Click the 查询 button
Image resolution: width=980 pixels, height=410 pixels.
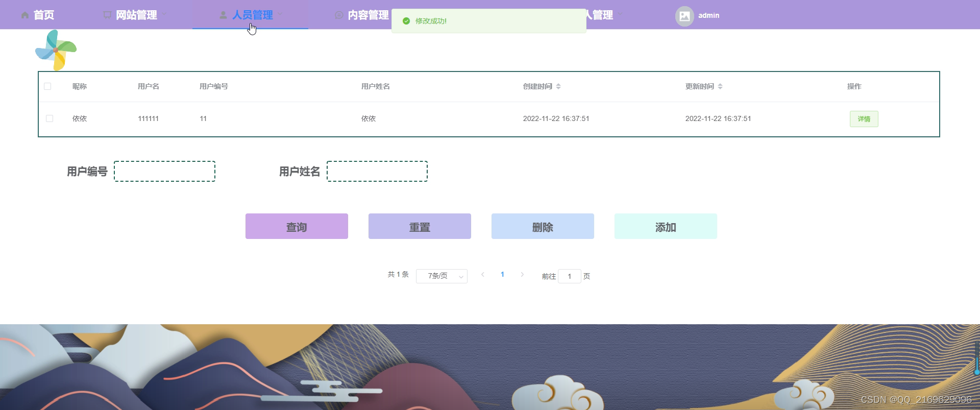coord(297,226)
